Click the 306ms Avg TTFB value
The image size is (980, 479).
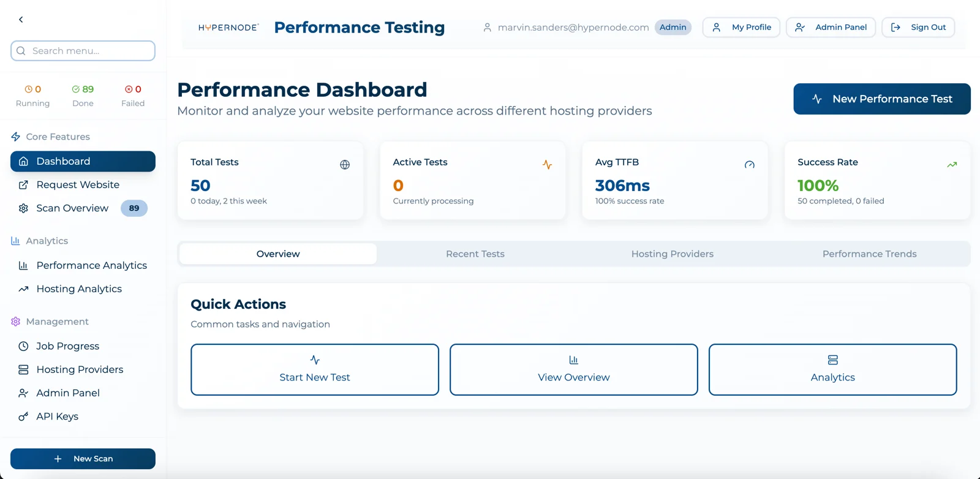pyautogui.click(x=622, y=186)
